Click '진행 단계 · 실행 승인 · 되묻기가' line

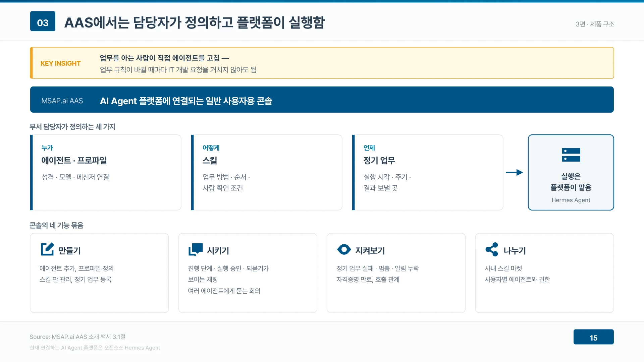229,268
